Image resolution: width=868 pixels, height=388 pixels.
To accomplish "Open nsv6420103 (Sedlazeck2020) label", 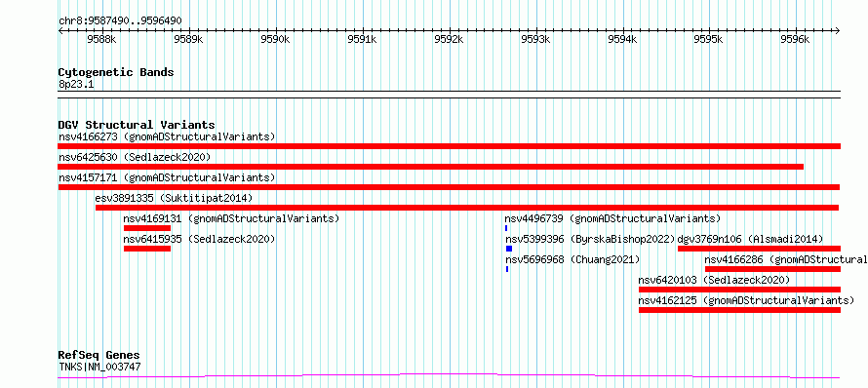I will coord(714,280).
